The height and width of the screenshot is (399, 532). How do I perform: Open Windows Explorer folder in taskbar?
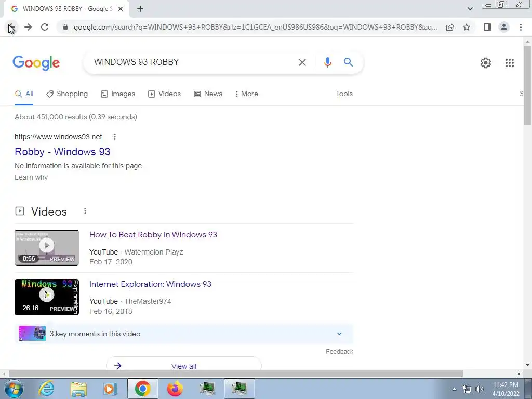tap(79, 389)
